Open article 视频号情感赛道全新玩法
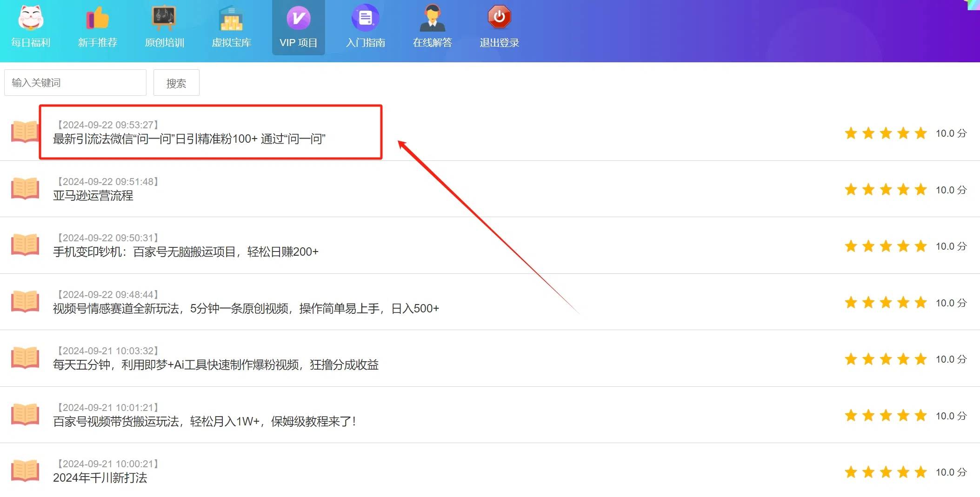Screen dimensions: 980x497 [246, 308]
